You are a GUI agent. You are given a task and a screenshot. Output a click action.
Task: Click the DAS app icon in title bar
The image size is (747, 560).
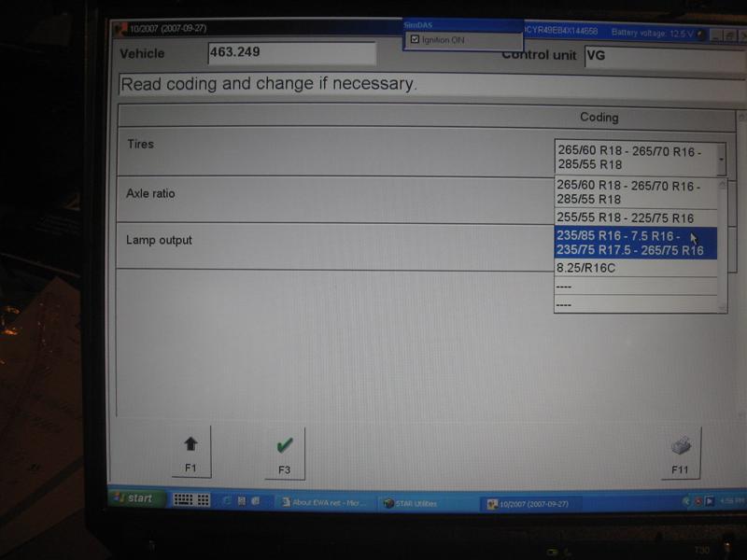coord(120,30)
